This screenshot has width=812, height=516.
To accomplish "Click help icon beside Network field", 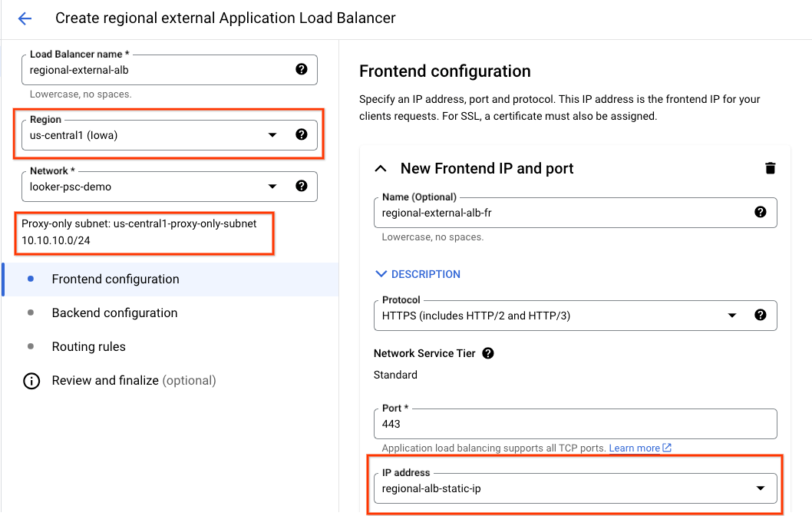I will pyautogui.click(x=302, y=186).
